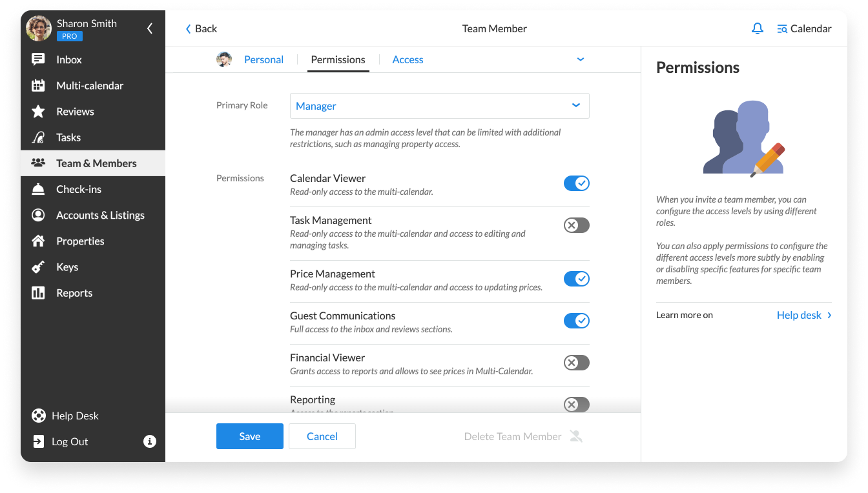
Task: Open the Access tab
Action: (408, 59)
